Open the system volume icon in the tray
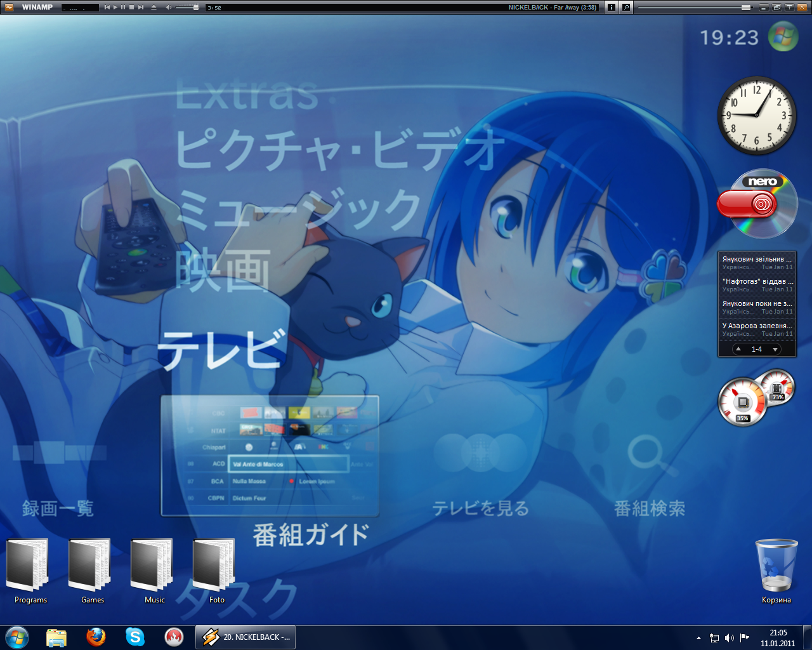This screenshot has width=812, height=650. tap(730, 638)
